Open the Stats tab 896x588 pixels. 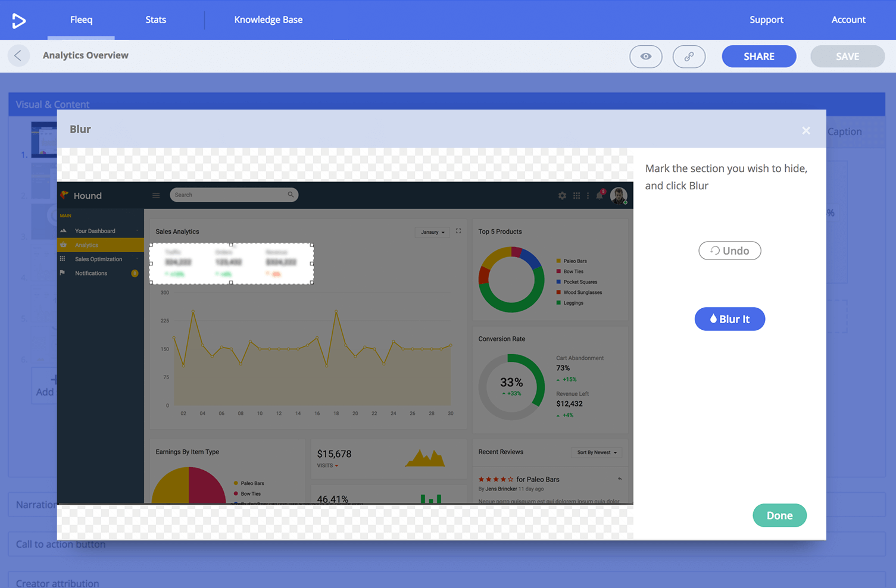point(156,20)
